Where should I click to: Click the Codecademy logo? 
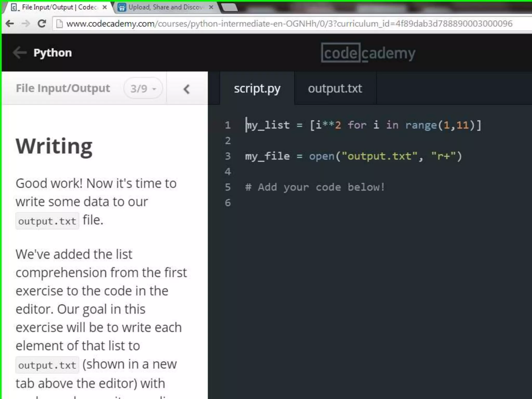[x=368, y=53]
